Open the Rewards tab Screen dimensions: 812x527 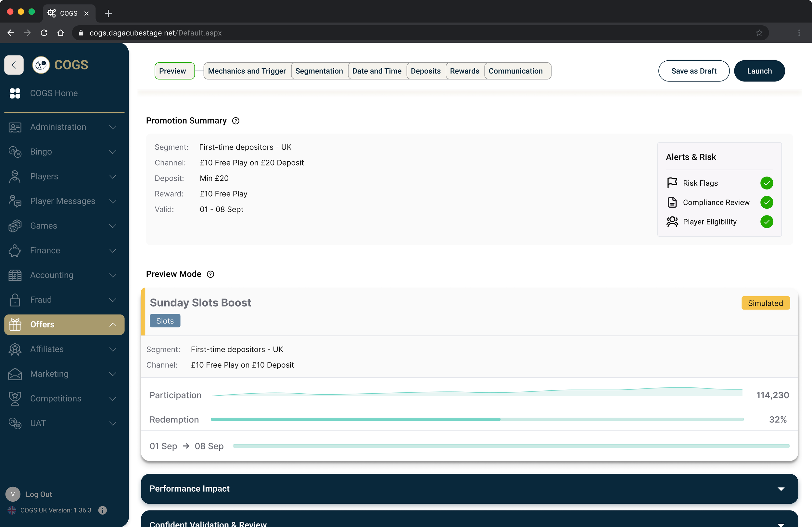click(464, 71)
